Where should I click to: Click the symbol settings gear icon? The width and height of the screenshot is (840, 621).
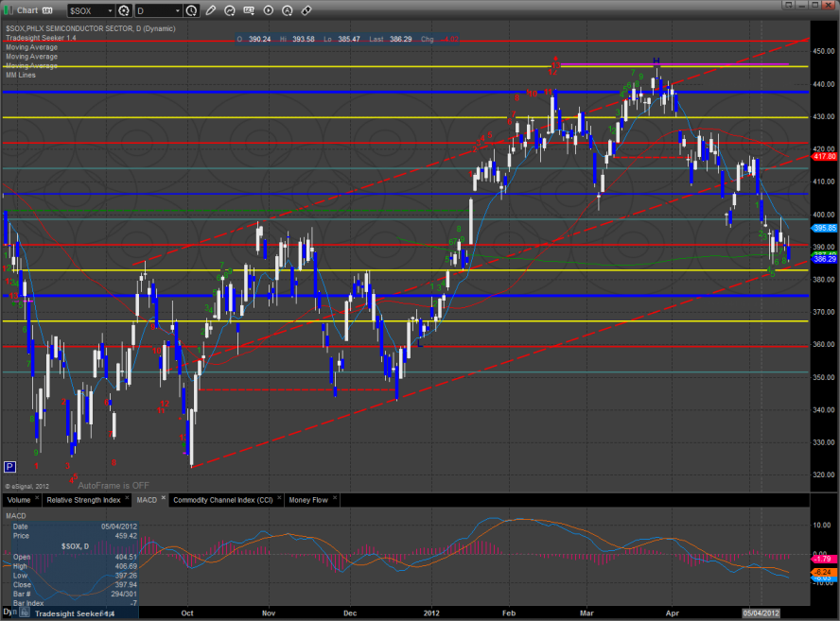coord(124,10)
